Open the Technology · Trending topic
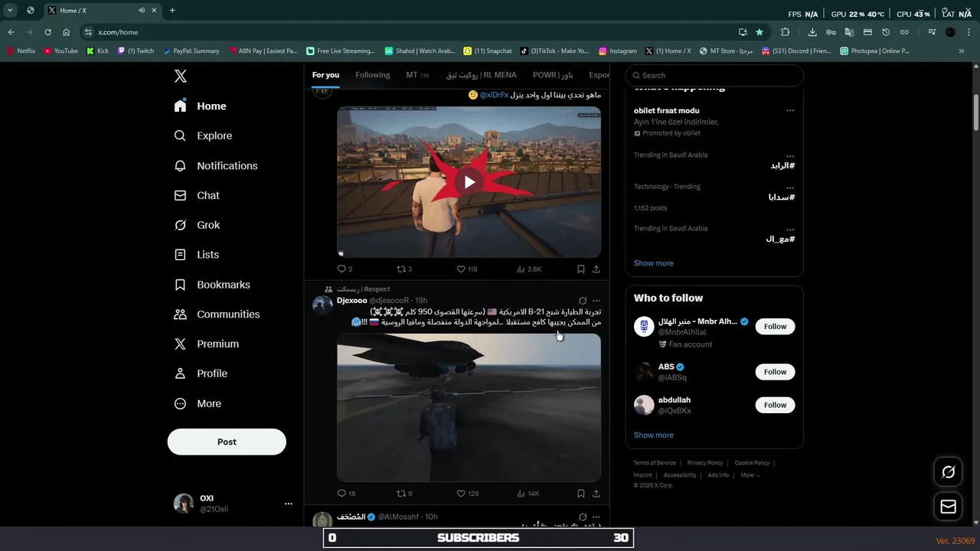This screenshot has height=551, width=980. click(x=714, y=197)
